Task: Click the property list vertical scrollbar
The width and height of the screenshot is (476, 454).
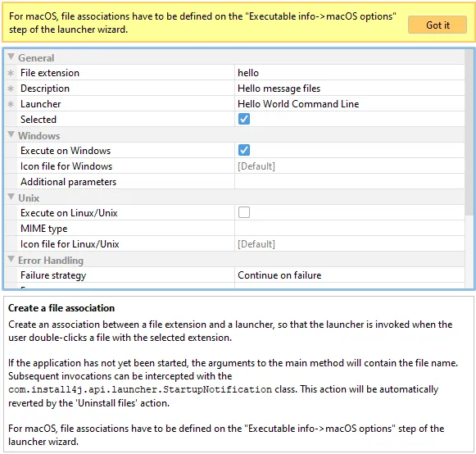Action: [469, 133]
